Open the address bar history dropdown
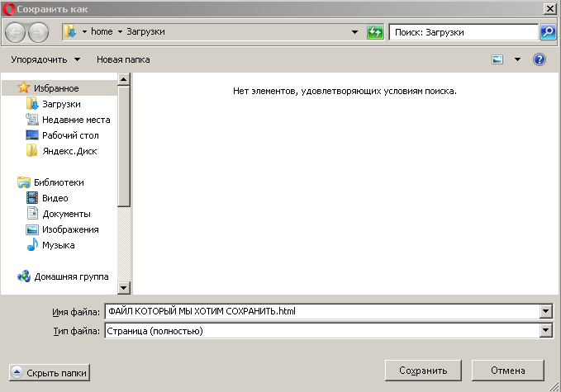This screenshot has height=392, width=561. (354, 32)
